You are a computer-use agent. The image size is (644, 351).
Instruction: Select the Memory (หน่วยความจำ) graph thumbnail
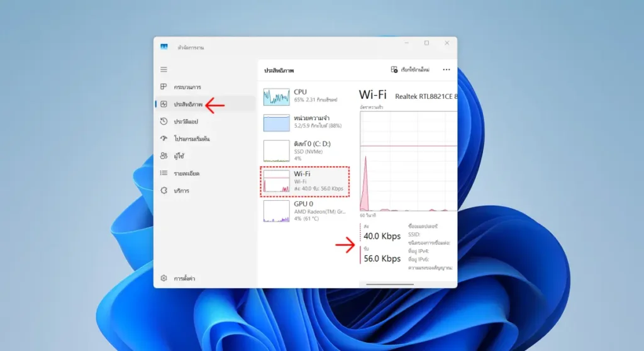(277, 123)
